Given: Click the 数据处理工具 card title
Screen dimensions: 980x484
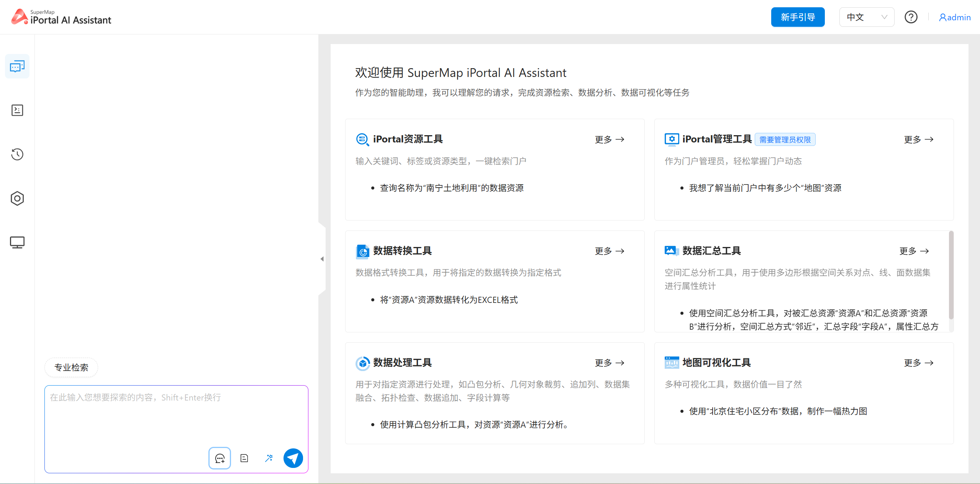Looking at the screenshot, I should tap(402, 363).
